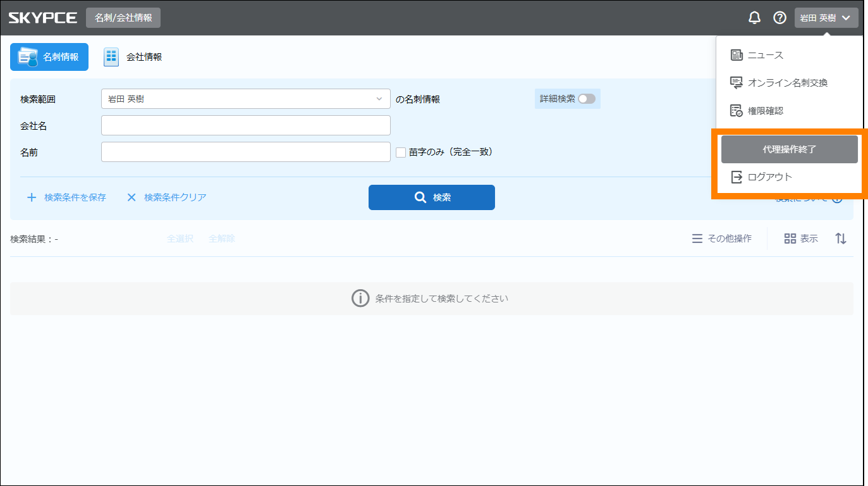This screenshot has width=868, height=486.
Task: Select オンライン名刺交換 menu item
Action: coord(787,83)
